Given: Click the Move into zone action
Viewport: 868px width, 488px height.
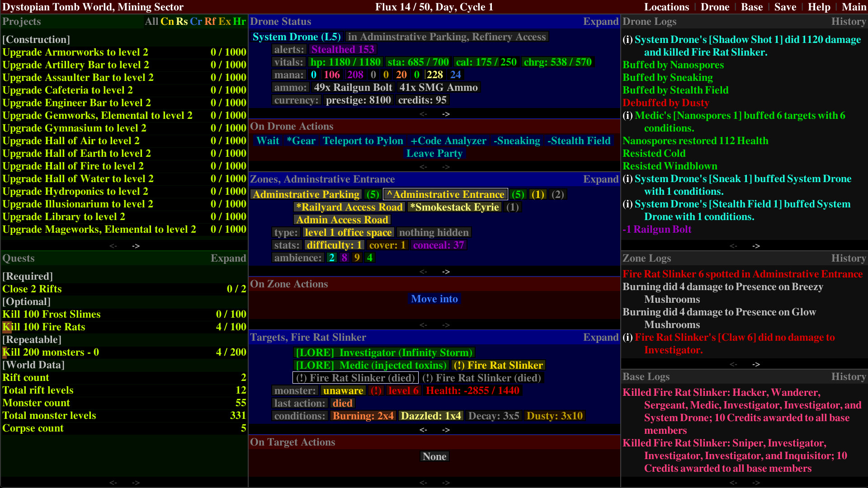Looking at the screenshot, I should [434, 299].
